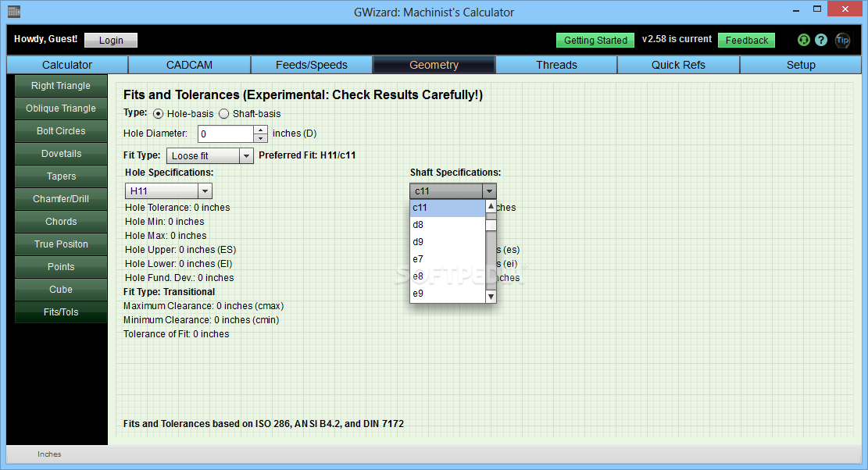This screenshot has height=470, width=868.
Task: Click the 'Hole Tolerance: 0 inches' text
Action: coord(177,208)
